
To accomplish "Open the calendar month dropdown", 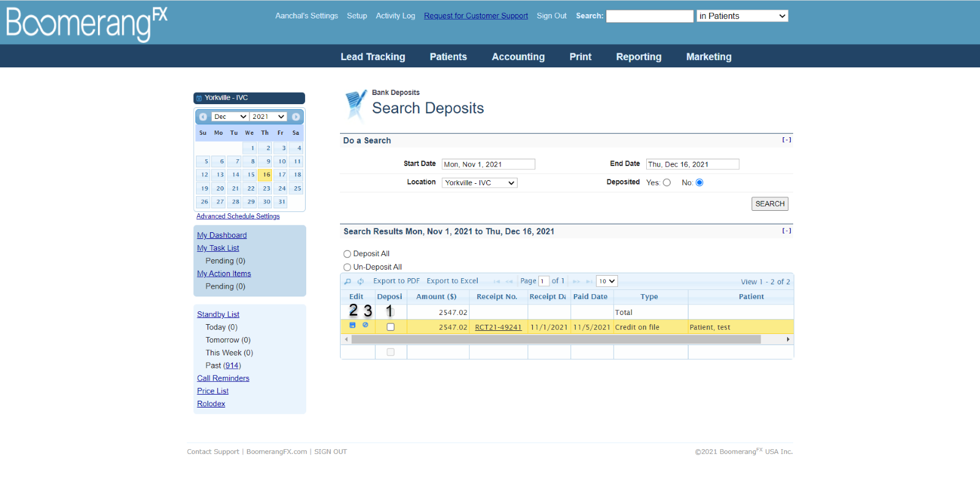I will pos(230,116).
